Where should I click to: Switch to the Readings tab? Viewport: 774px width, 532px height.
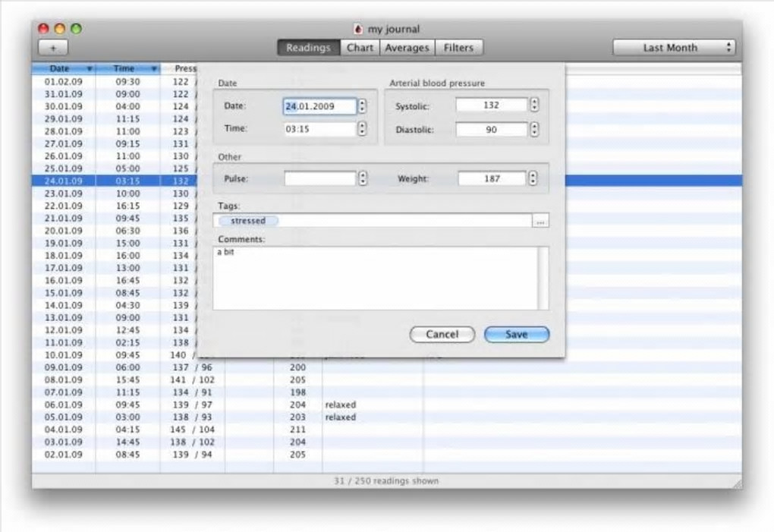(x=309, y=48)
